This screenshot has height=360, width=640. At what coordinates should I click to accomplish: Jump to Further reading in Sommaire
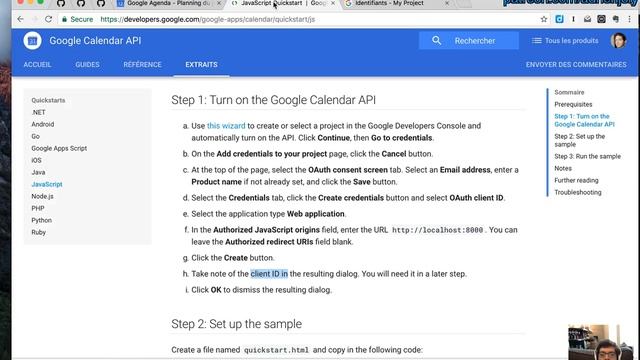[576, 180]
